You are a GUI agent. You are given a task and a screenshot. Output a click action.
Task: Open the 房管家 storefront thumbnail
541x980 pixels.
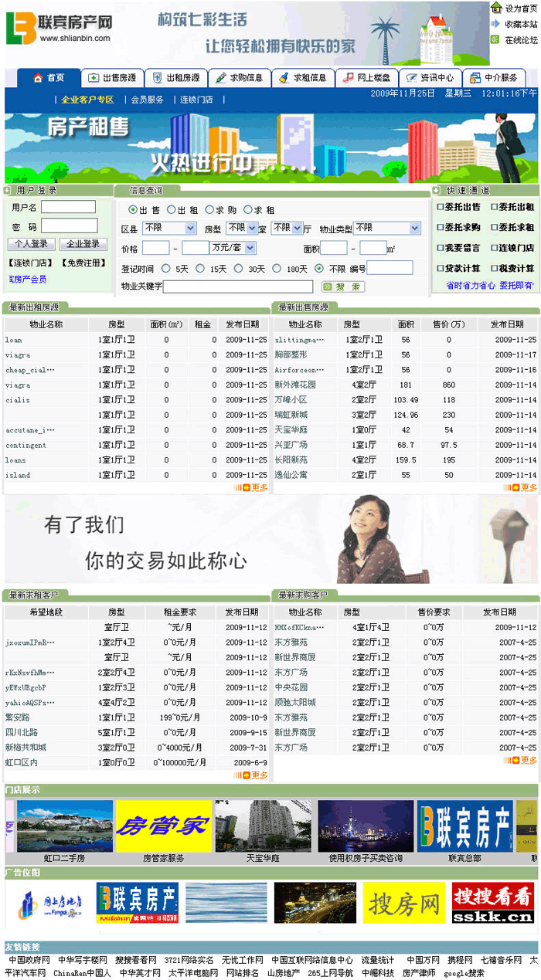(163, 826)
